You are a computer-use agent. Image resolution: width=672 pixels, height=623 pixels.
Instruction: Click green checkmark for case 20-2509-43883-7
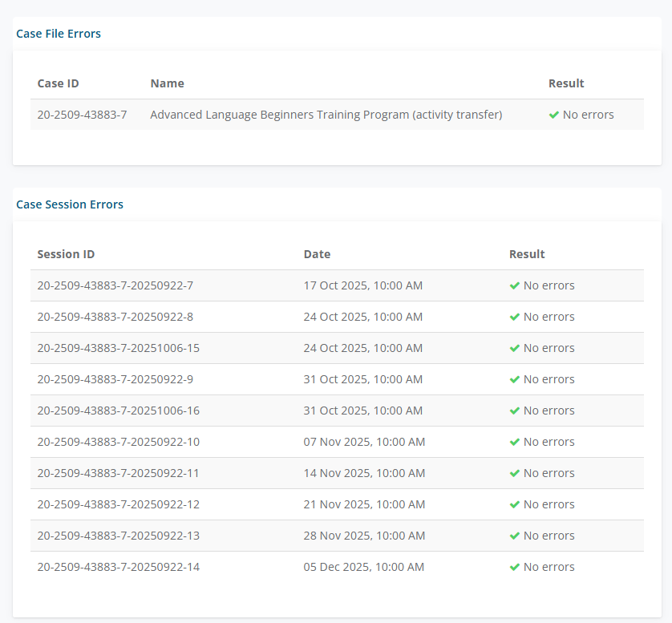[x=553, y=115]
